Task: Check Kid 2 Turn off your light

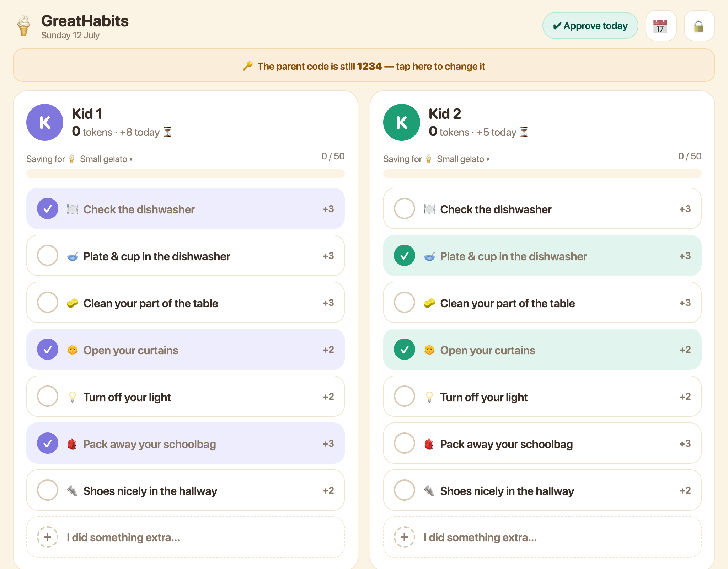Action: coord(405,396)
